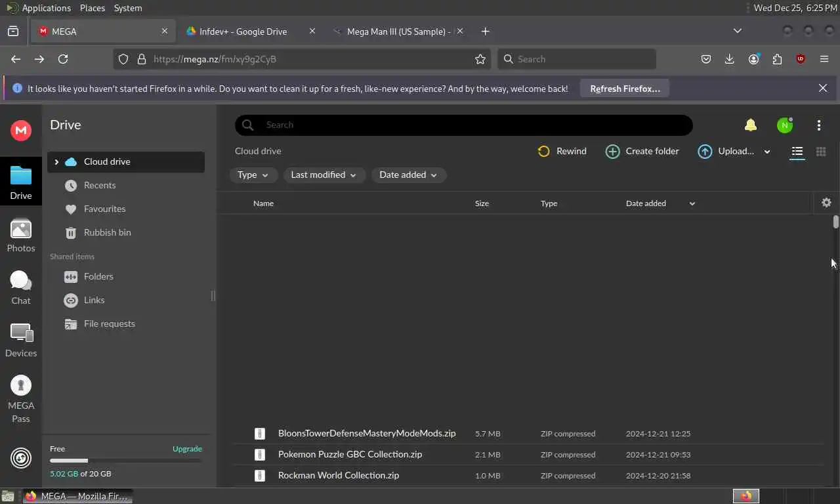This screenshot has width=840, height=504.
Task: Open the three-dot MEGA menu
Action: tap(819, 125)
